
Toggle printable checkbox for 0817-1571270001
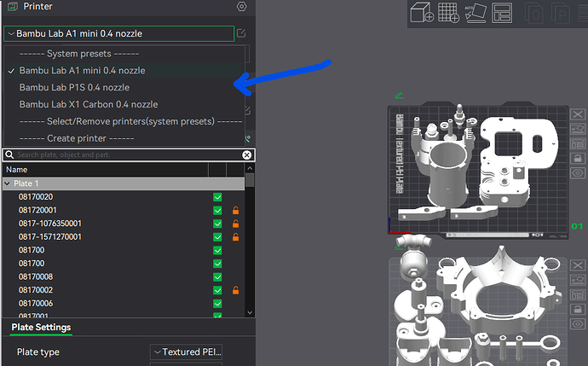217,237
